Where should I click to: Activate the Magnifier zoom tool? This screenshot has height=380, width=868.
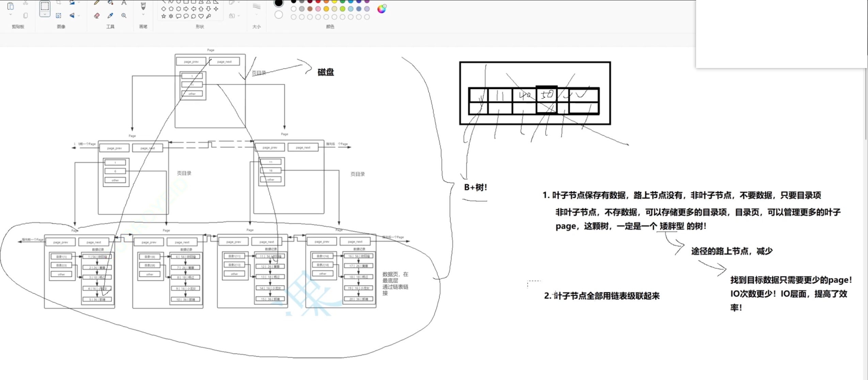(124, 16)
